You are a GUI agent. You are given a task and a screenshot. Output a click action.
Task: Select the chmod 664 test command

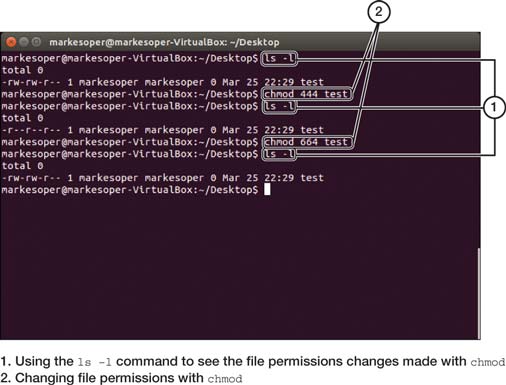click(x=307, y=142)
